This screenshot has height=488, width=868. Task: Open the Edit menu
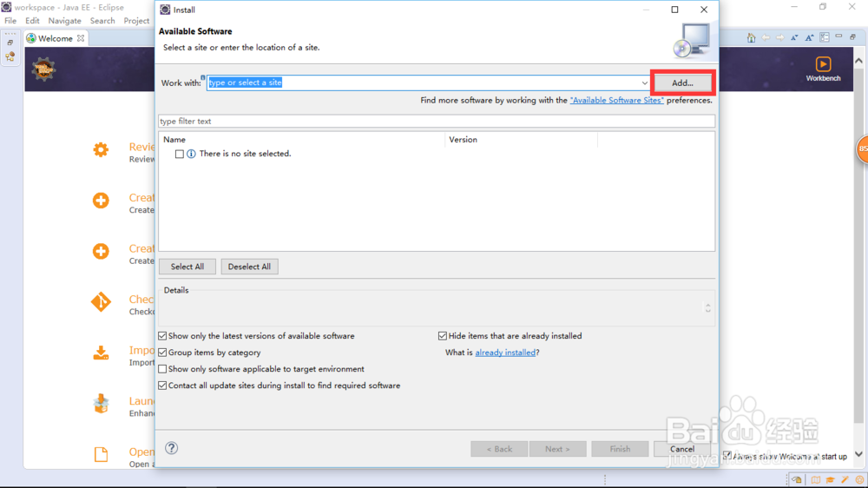click(x=32, y=21)
